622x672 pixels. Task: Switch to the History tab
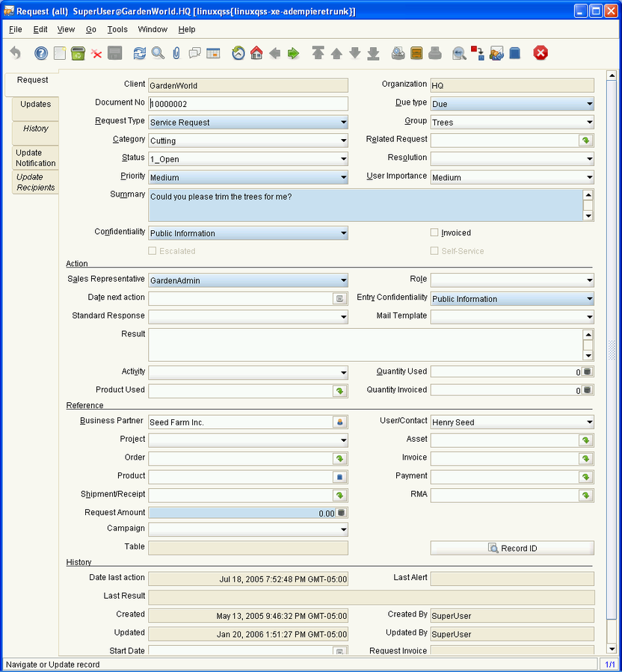(35, 129)
